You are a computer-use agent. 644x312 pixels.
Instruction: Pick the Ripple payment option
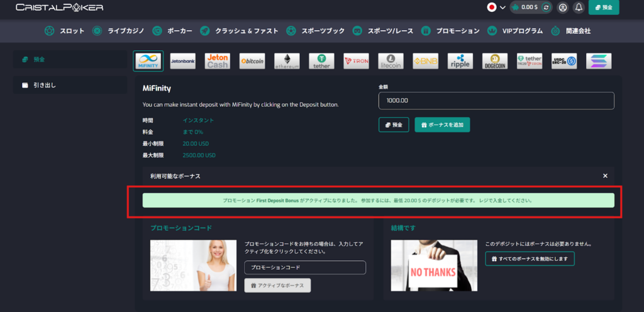pos(460,61)
